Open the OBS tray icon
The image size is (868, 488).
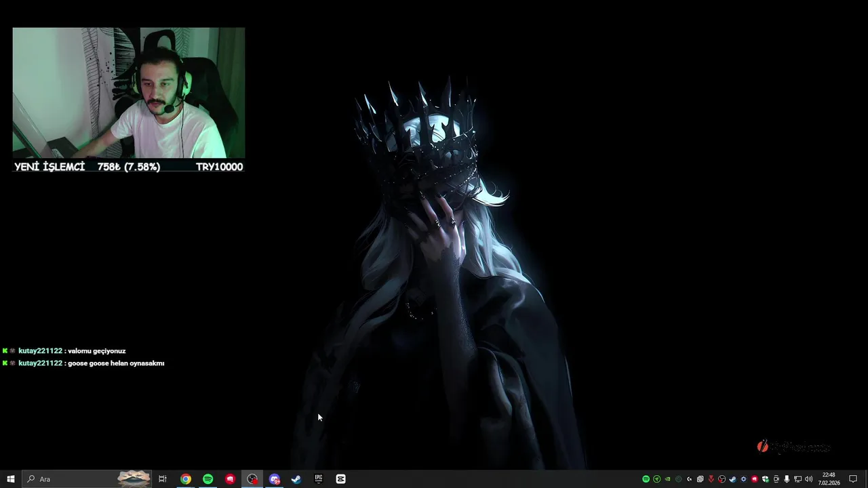click(722, 479)
